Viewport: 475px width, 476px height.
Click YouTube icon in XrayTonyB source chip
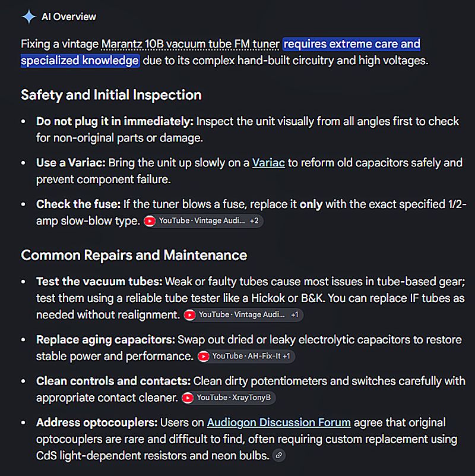click(x=188, y=398)
